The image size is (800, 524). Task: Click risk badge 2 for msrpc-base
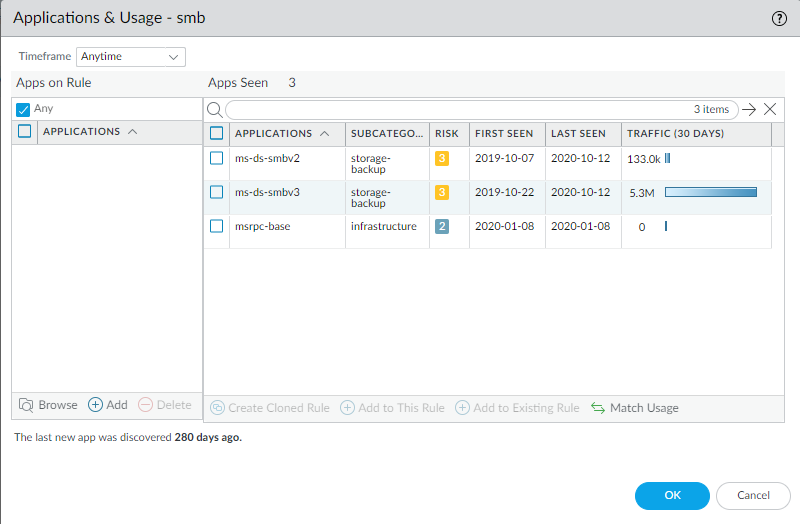click(x=442, y=226)
